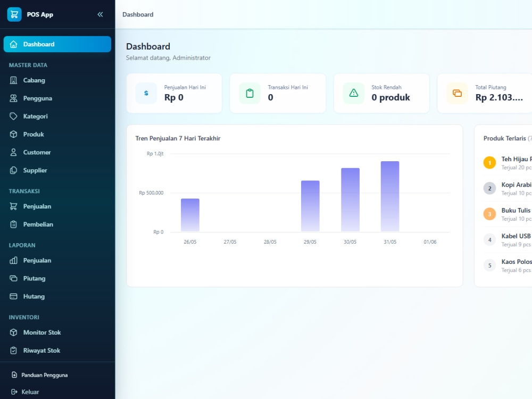The image size is (532, 399).
Task: Click the rank 3 badge for Buku Tulis
Action: pos(489,214)
